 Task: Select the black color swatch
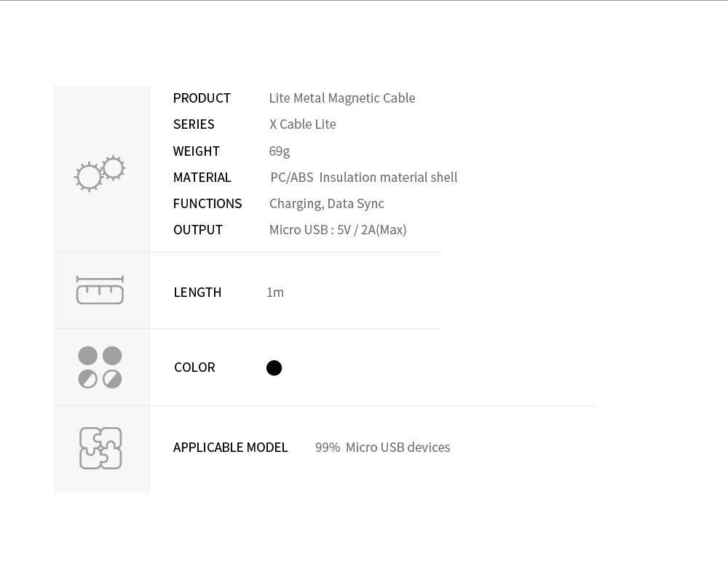[x=274, y=368]
